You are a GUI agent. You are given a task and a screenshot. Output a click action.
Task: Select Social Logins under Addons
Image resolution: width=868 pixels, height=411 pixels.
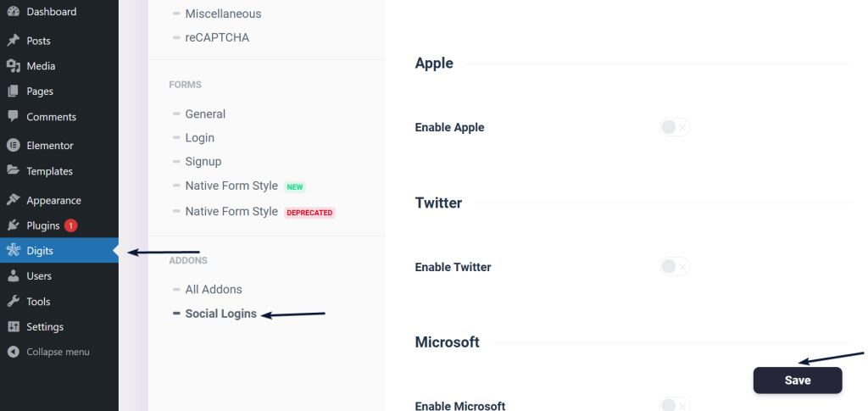pos(221,314)
